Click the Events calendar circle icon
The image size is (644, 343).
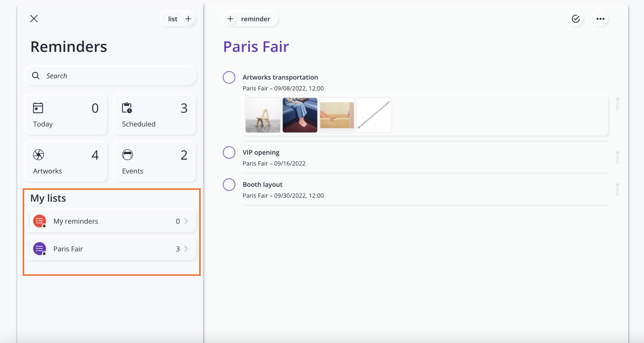pos(128,155)
